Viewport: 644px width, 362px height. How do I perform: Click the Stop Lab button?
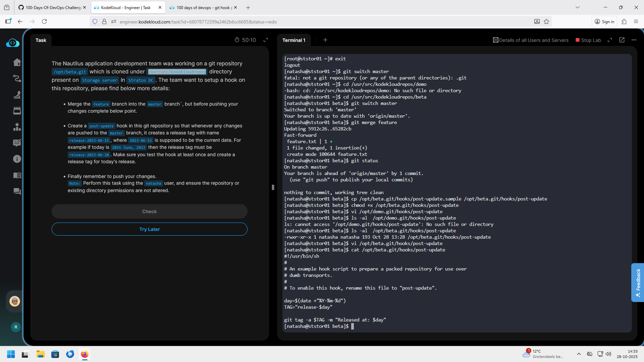588,40
